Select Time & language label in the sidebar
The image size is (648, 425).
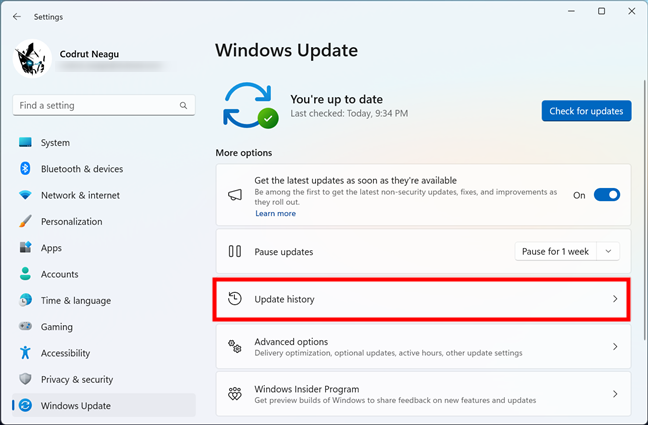tap(76, 301)
